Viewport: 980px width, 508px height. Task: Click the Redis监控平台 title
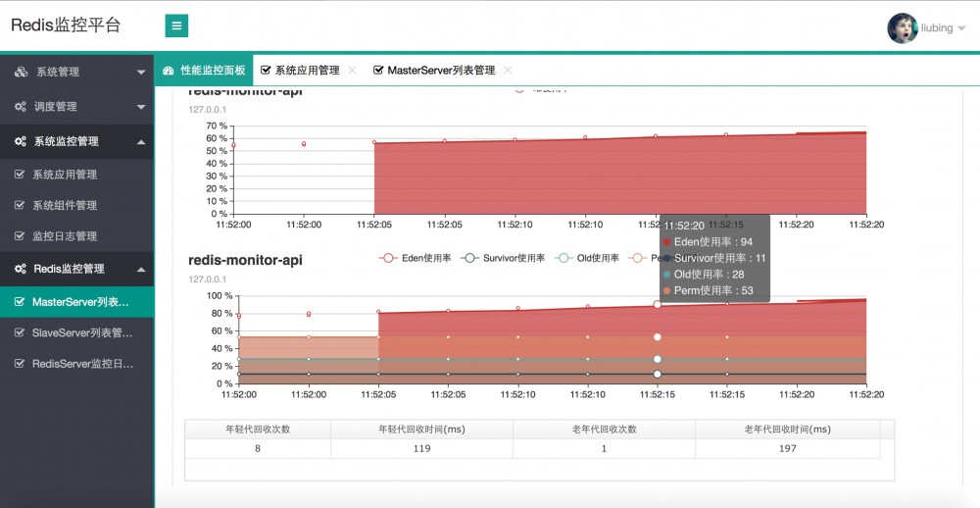66,25
